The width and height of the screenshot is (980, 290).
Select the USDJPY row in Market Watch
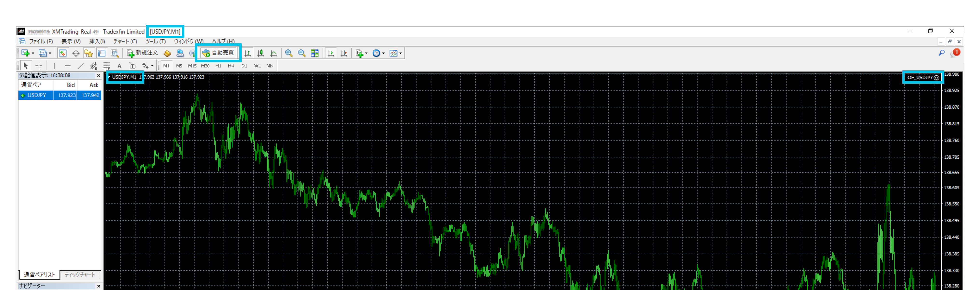[x=37, y=95]
